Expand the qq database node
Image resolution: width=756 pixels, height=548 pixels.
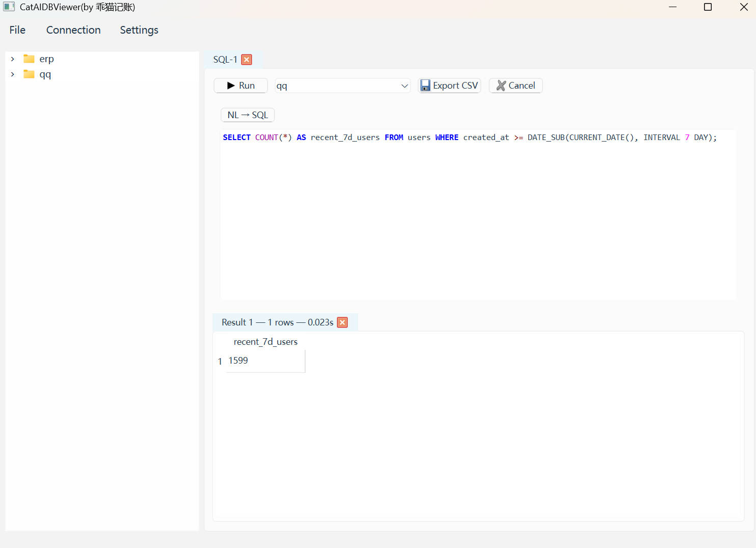pyautogui.click(x=13, y=74)
